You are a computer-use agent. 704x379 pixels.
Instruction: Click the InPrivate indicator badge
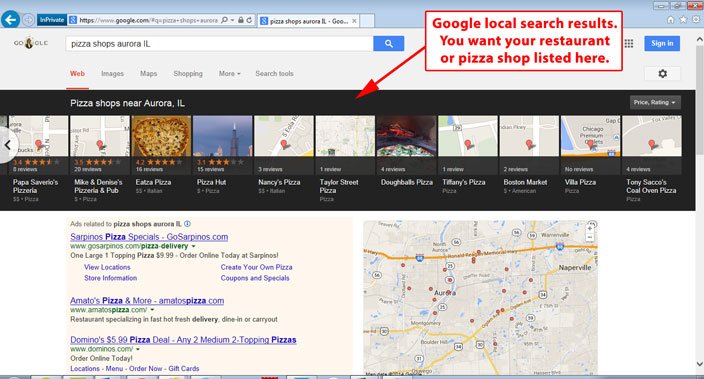52,20
